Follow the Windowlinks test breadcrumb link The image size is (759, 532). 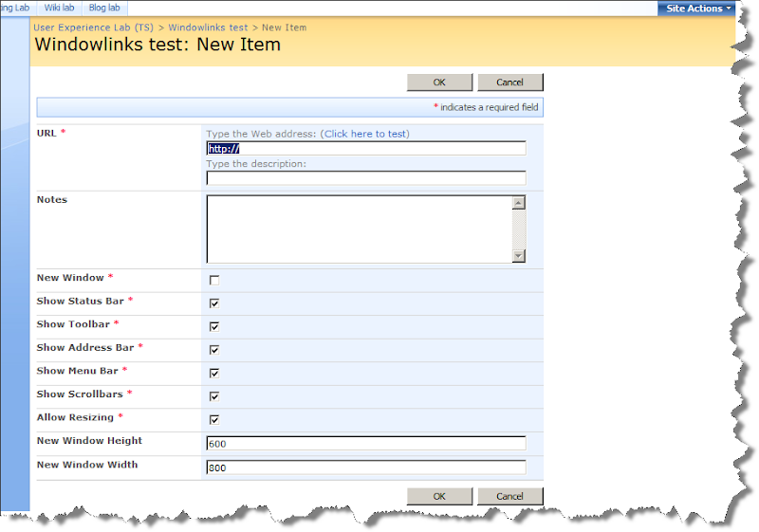click(x=208, y=28)
